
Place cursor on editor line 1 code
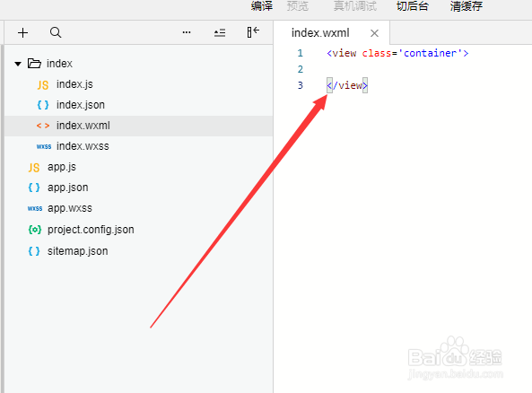[397, 53]
